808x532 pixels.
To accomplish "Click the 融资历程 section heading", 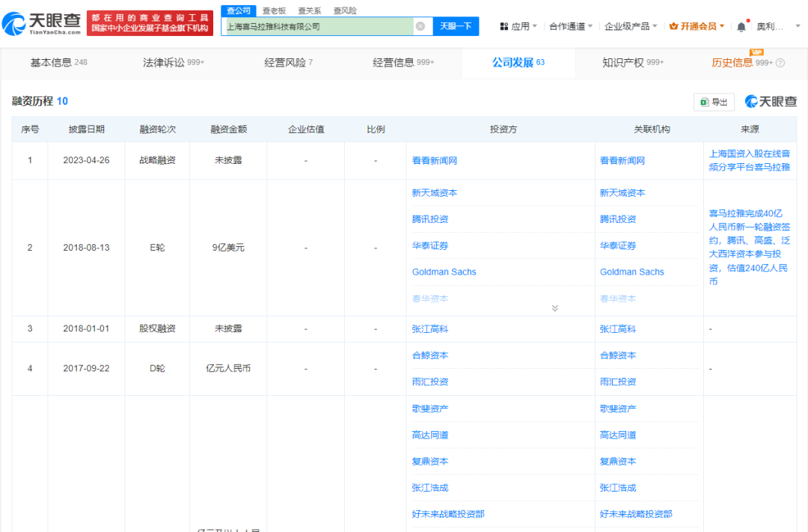I will click(x=40, y=101).
